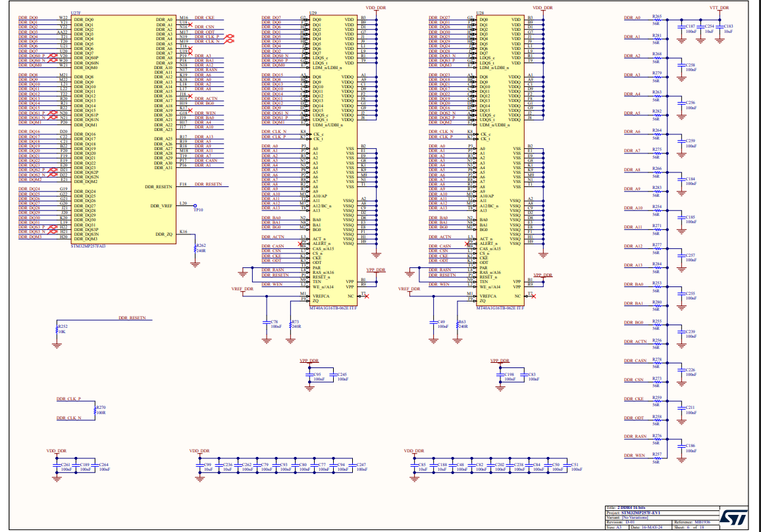The image size is (761, 532).
Task: Click the title text '2 DDR4 16 bits'
Action: (631, 508)
